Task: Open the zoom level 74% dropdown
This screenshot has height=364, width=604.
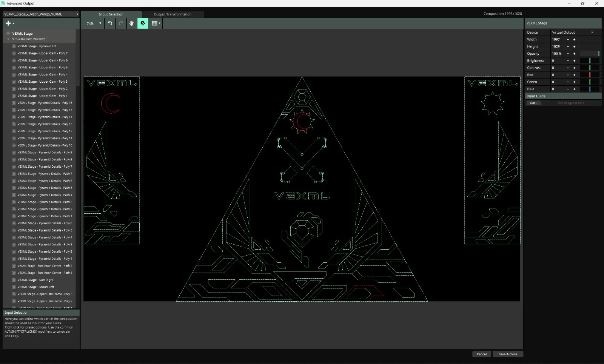Action: point(92,23)
